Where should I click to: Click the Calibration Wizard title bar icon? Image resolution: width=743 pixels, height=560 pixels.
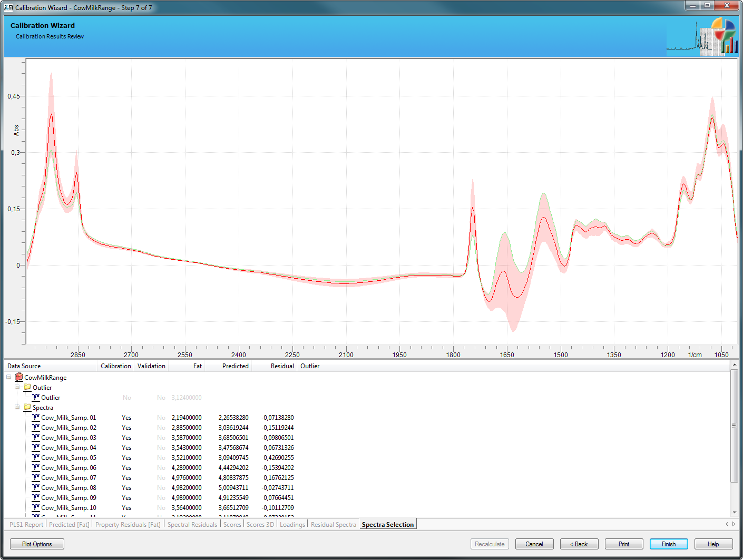[8, 7]
